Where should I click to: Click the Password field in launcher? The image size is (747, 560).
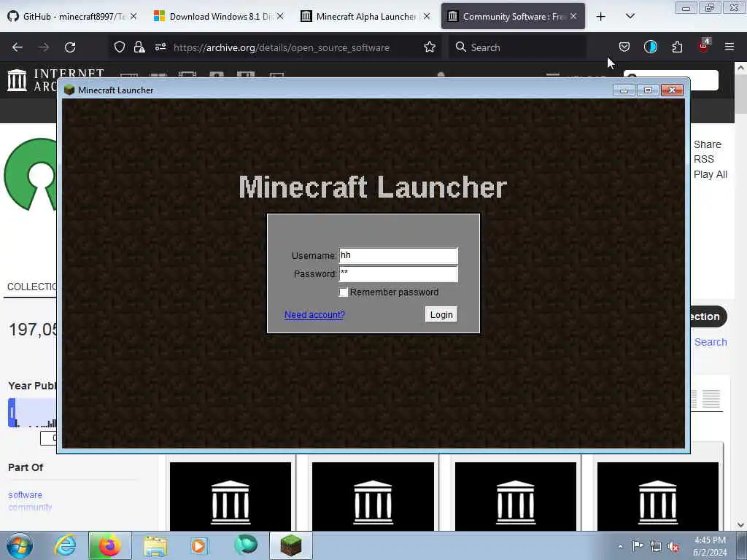(x=398, y=274)
